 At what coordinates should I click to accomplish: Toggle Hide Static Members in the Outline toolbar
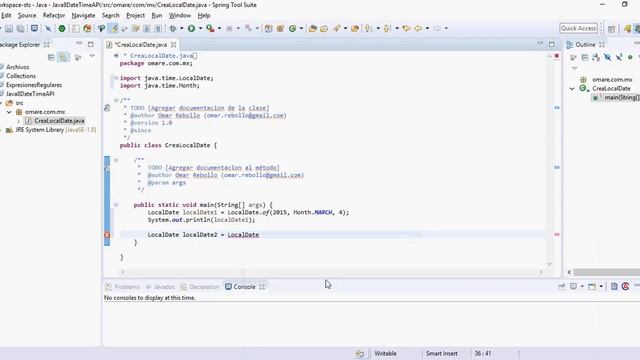(x=619, y=58)
